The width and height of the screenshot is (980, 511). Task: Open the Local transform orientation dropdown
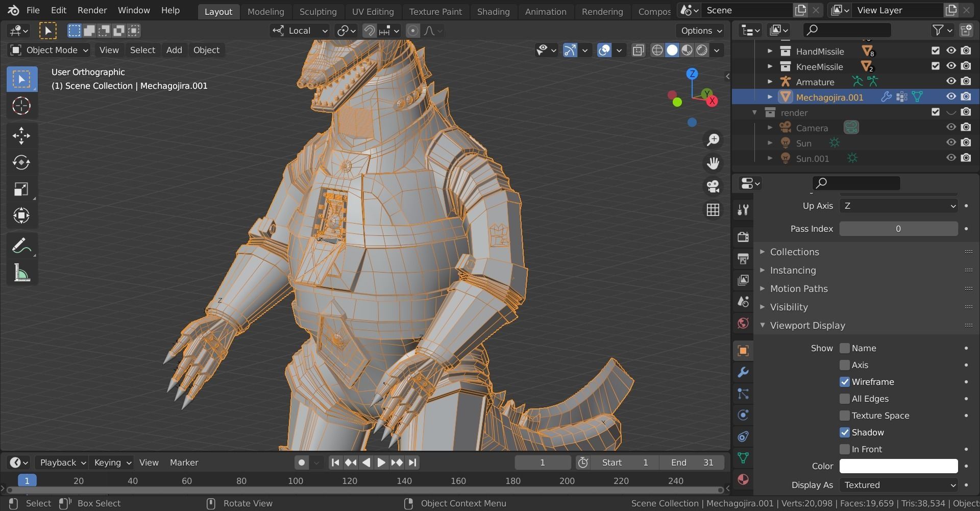[300, 31]
